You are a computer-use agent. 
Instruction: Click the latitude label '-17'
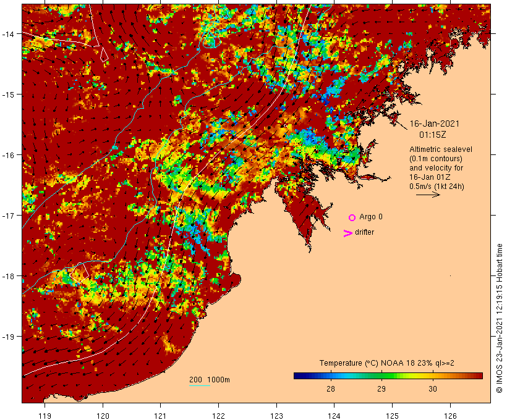[x=8, y=215]
